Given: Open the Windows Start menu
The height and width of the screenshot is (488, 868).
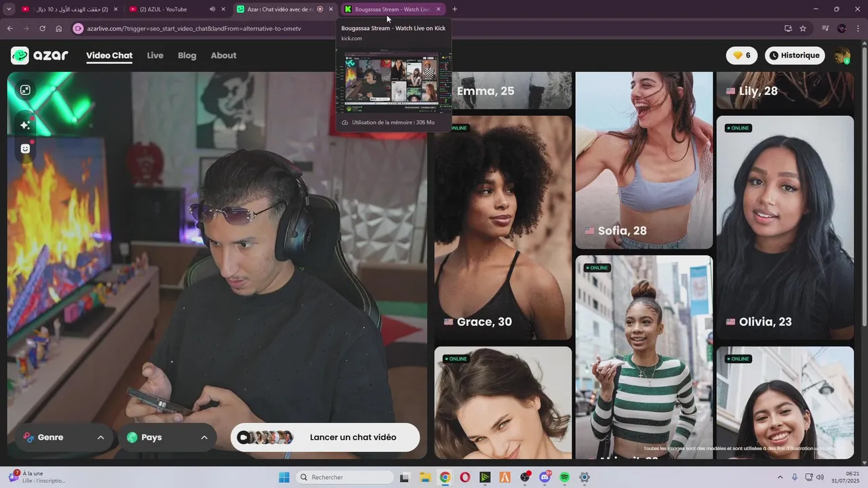Looking at the screenshot, I should pos(284,477).
